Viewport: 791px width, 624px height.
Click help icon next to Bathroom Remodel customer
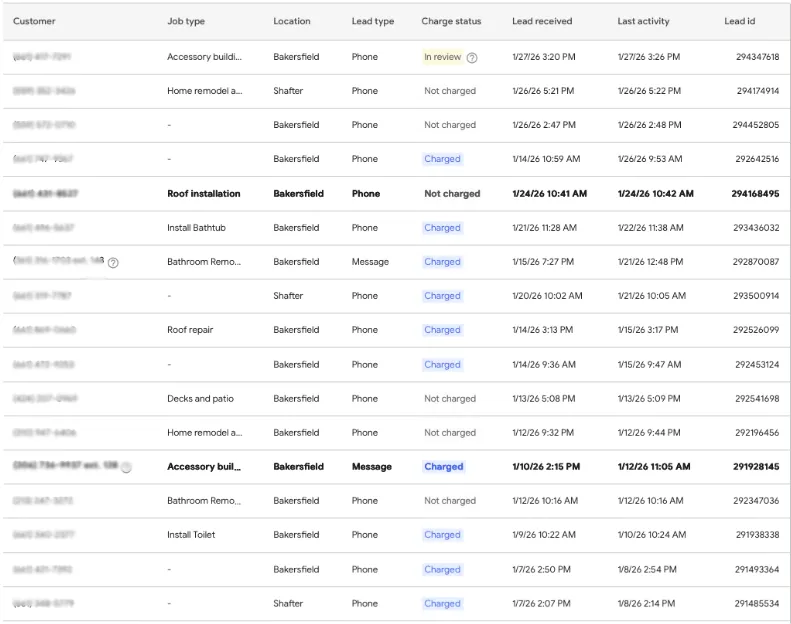click(113, 263)
